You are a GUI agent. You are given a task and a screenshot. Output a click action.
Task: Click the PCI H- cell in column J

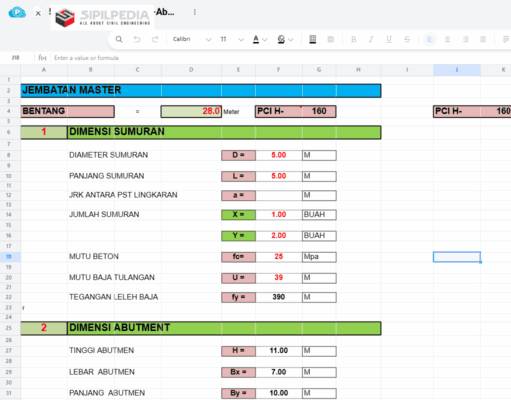point(457,111)
